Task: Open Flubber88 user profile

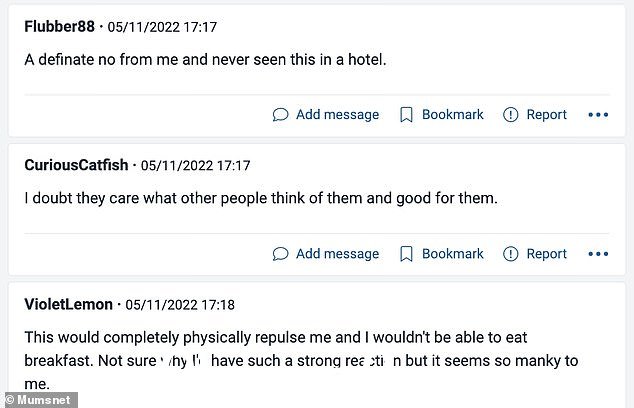Action: (59, 27)
